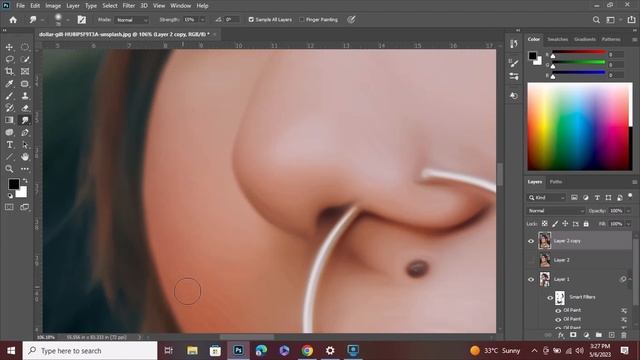Reset default foreground and background colors
This screenshot has width=640, height=360.
pyautogui.click(x=10, y=196)
